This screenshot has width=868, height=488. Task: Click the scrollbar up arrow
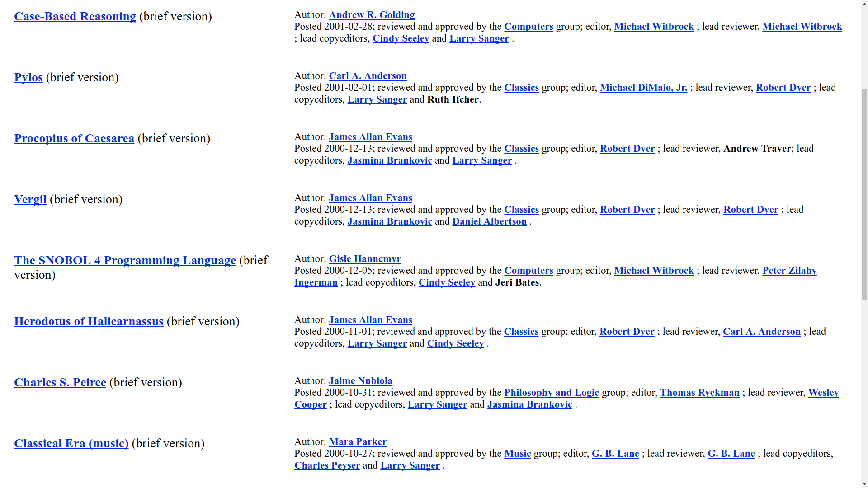[864, 4]
